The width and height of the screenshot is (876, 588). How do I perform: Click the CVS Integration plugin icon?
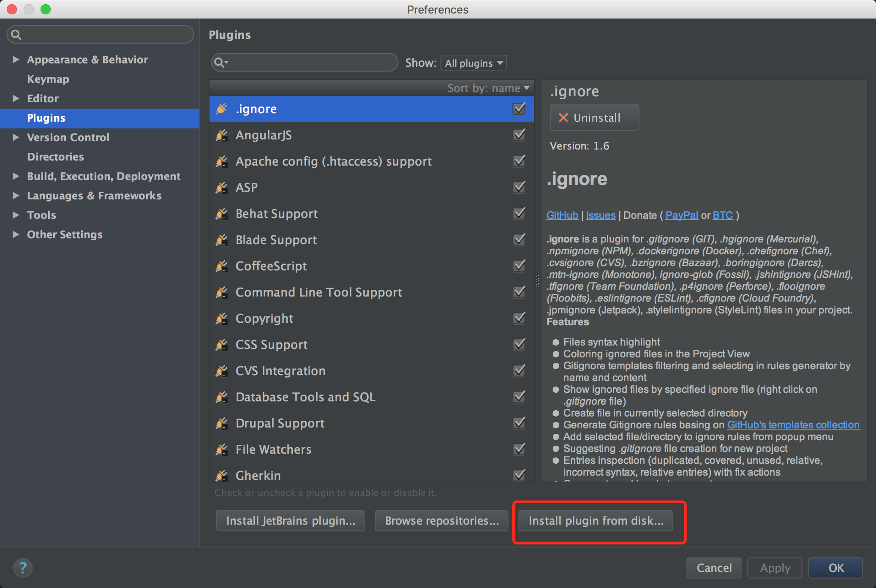(222, 371)
